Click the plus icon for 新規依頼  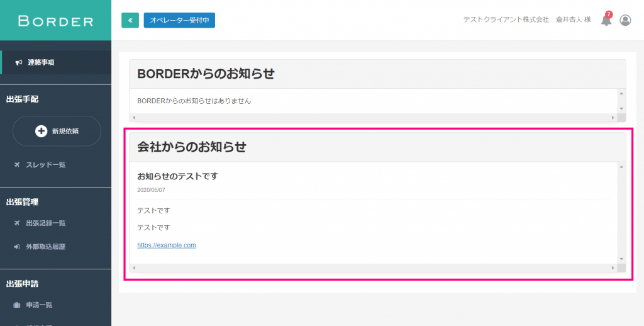[x=42, y=131]
